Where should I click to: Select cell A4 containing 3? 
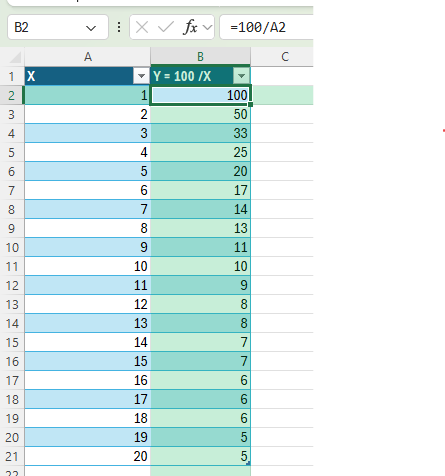[88, 133]
